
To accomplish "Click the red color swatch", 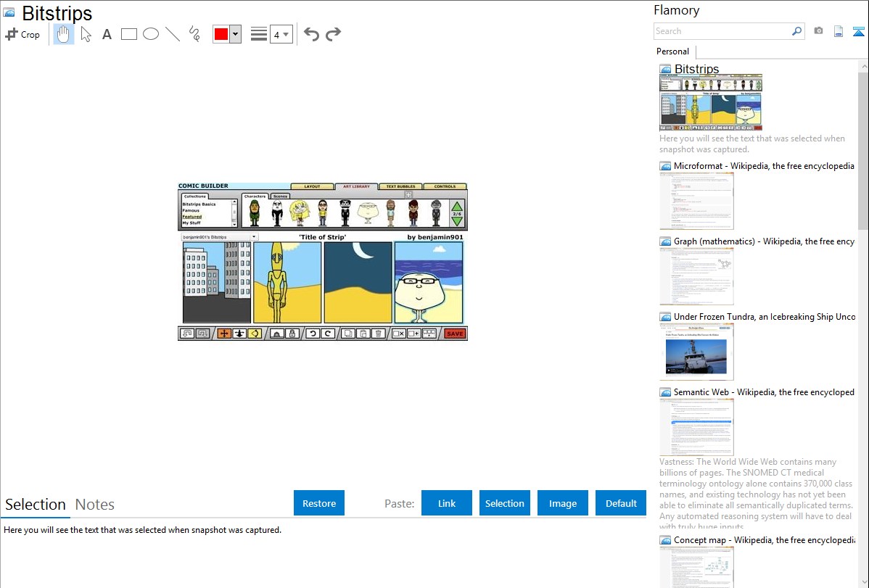I will 221,34.
